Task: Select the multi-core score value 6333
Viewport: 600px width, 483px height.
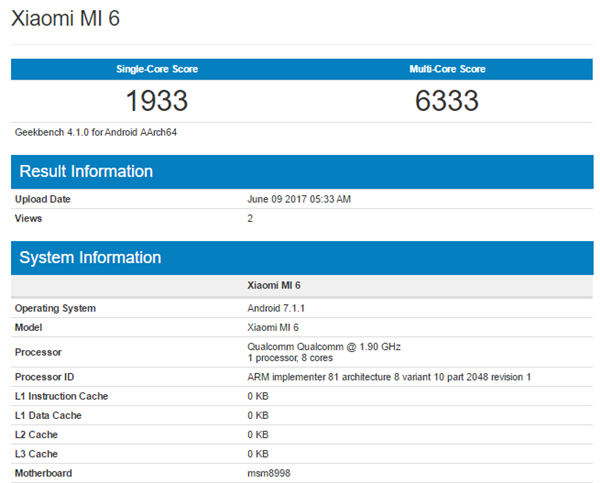Action: pyautogui.click(x=446, y=100)
